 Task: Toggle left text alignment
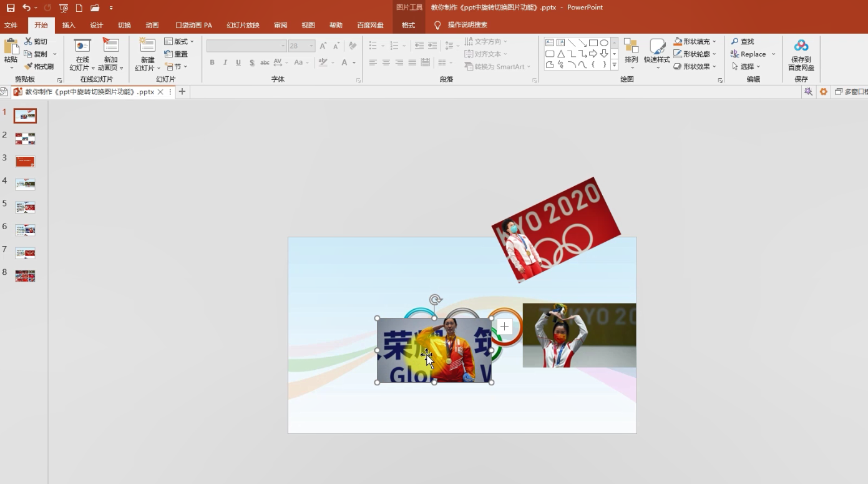[373, 62]
